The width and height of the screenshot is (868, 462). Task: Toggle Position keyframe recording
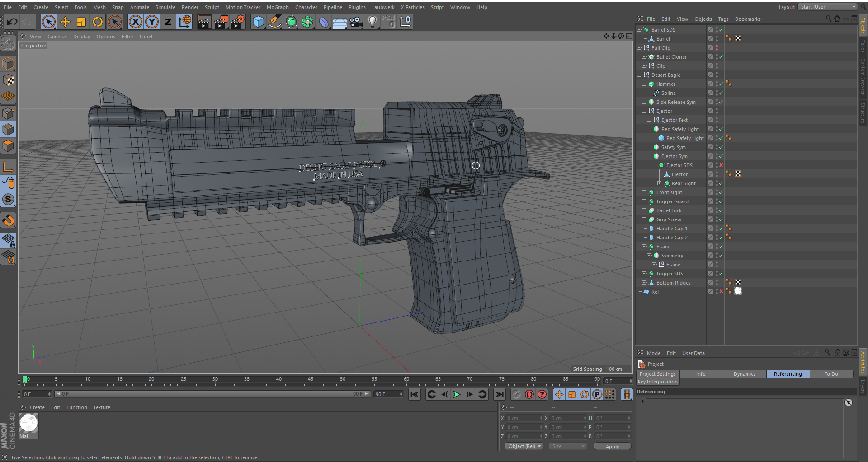[559, 394]
